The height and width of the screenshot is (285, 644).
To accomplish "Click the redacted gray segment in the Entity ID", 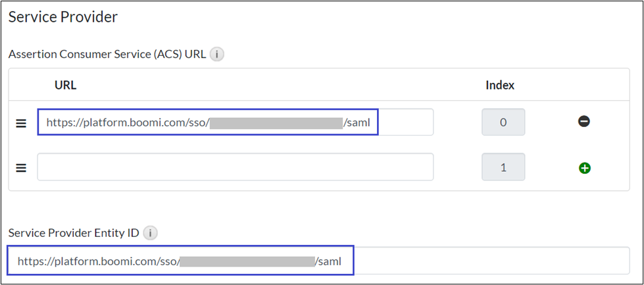I will 247,261.
